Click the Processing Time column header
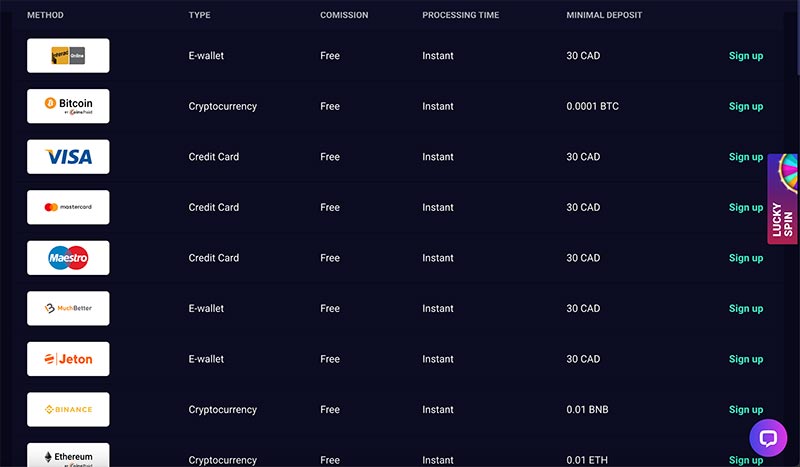Screen dimensions: 800x467 (461, 15)
